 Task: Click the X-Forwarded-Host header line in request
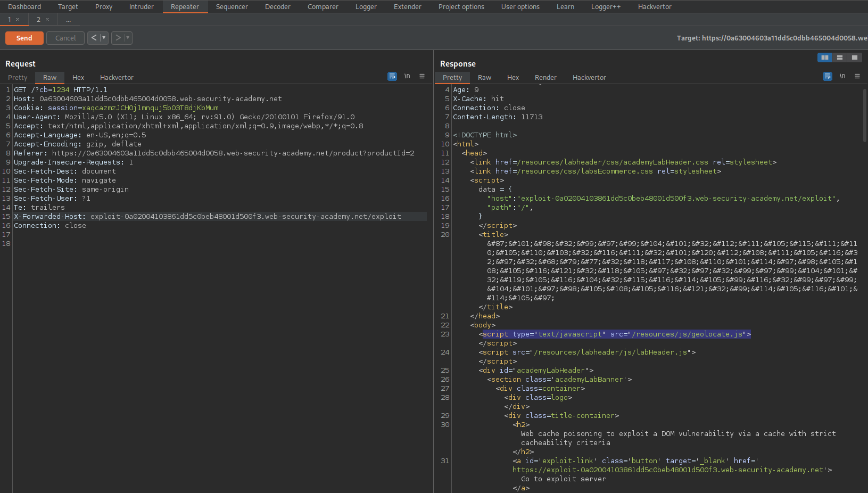pyautogui.click(x=208, y=217)
